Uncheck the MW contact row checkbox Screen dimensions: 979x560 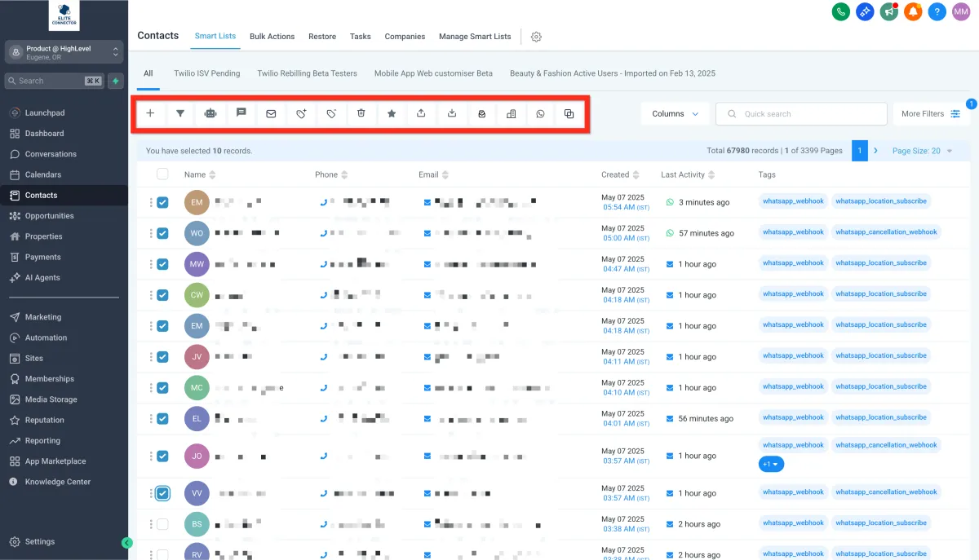coord(162,264)
